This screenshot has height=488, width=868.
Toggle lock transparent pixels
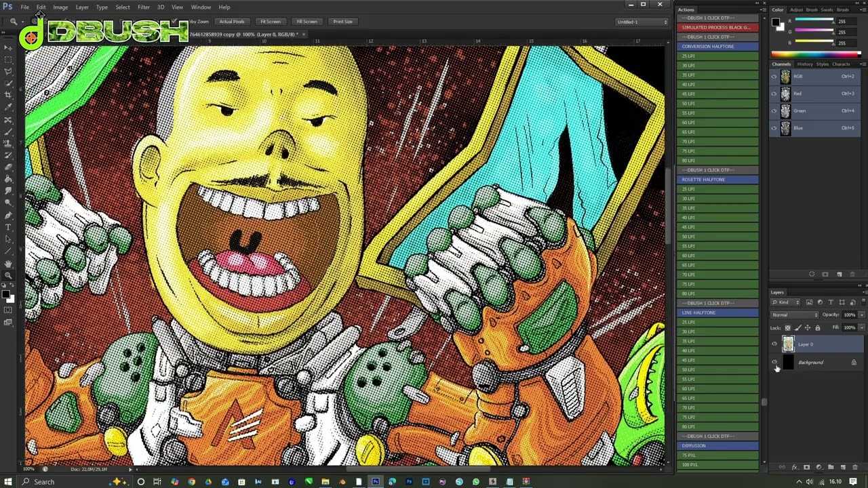788,328
